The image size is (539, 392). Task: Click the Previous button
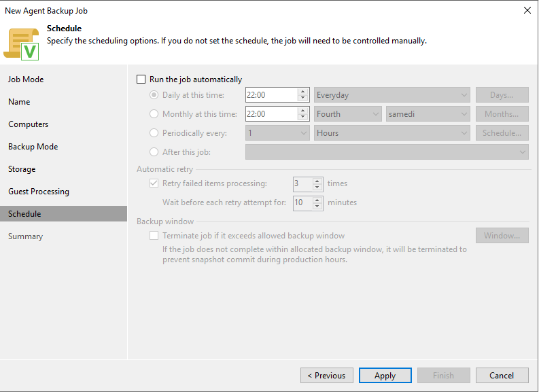(326, 376)
